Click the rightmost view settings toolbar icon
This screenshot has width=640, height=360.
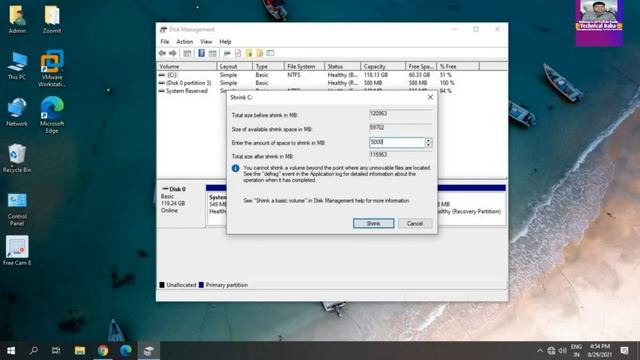270,53
